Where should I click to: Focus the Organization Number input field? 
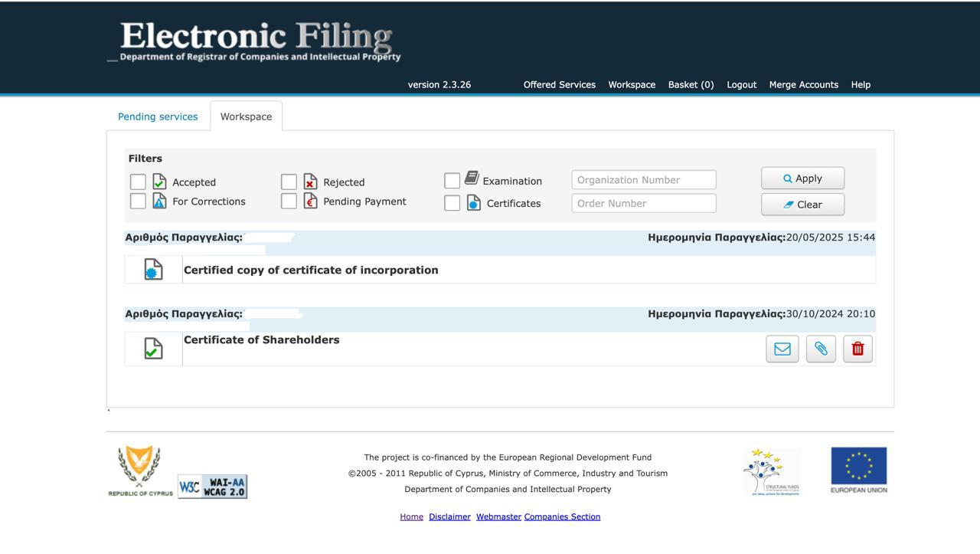[643, 180]
